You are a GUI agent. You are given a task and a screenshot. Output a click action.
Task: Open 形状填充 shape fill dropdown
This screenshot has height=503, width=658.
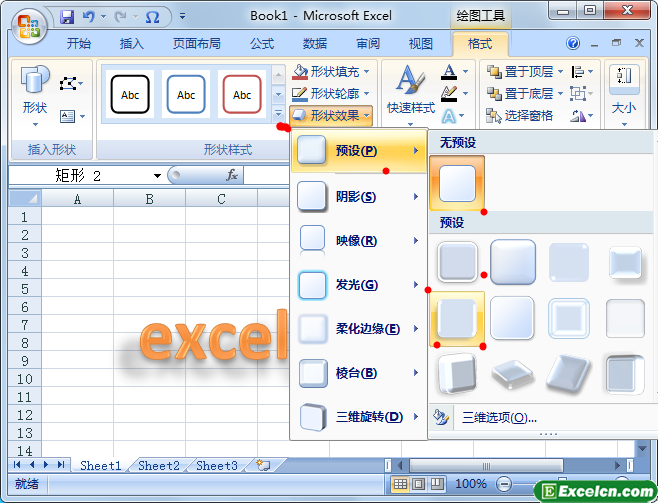(332, 72)
